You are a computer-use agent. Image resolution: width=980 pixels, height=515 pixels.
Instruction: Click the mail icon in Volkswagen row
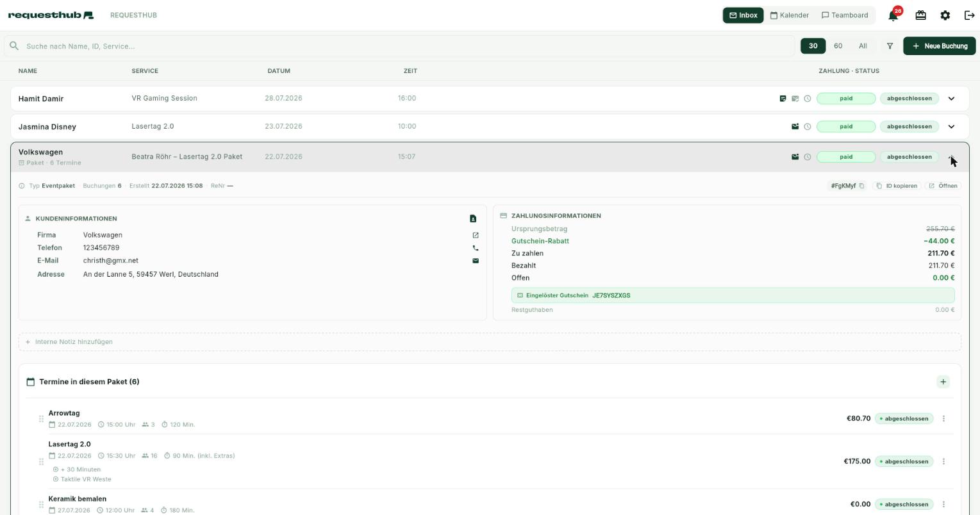[x=795, y=157]
